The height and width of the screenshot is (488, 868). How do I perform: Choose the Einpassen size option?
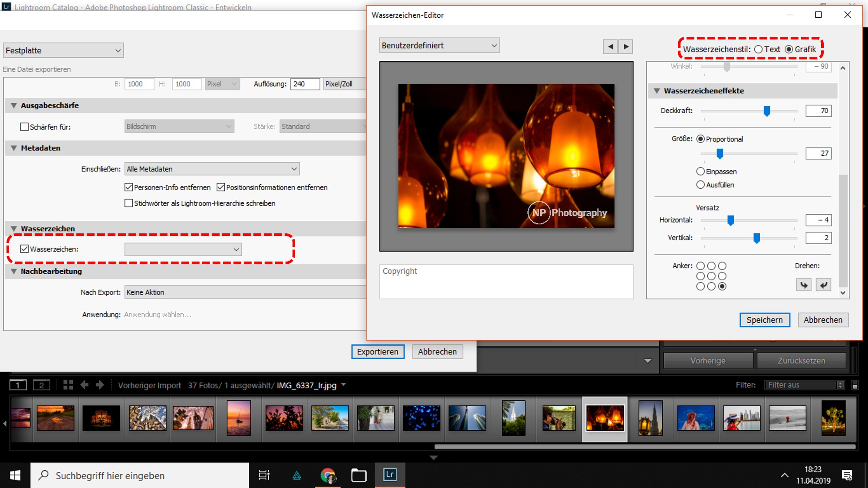point(700,171)
